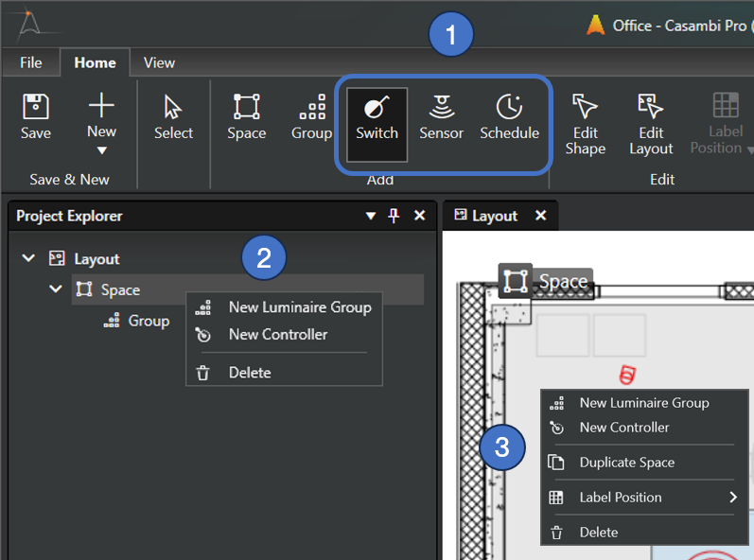Open Project Explorer panel options arrow
754x560 pixels.
tap(371, 216)
